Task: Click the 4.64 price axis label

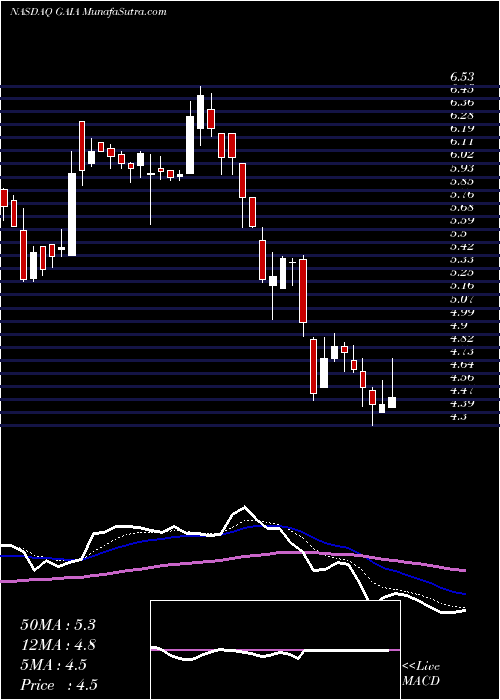Action: click(x=462, y=364)
